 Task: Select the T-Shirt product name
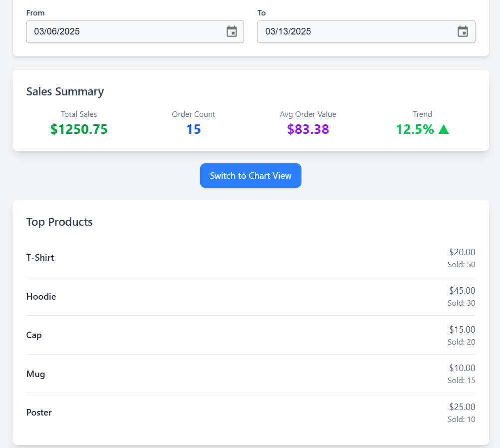pyautogui.click(x=40, y=258)
